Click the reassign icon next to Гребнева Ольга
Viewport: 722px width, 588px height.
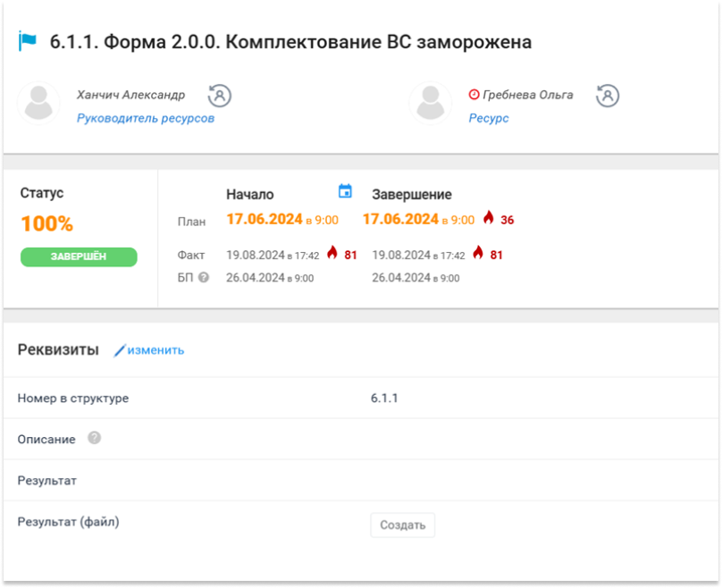click(x=608, y=96)
